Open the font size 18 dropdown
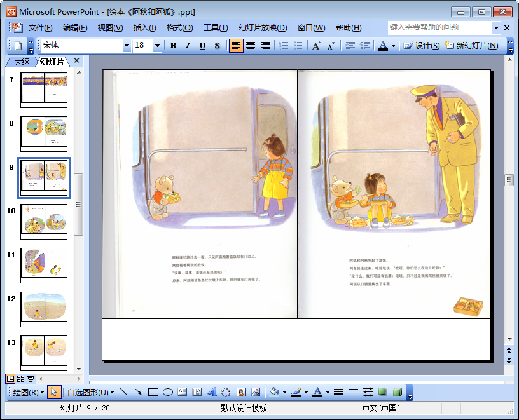The image size is (519, 420). pos(157,46)
